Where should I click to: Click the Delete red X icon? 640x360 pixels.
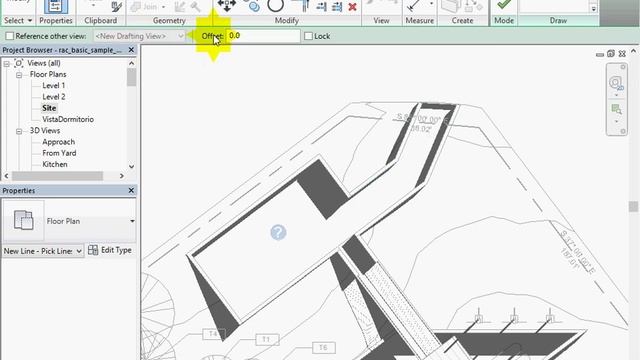(353, 7)
